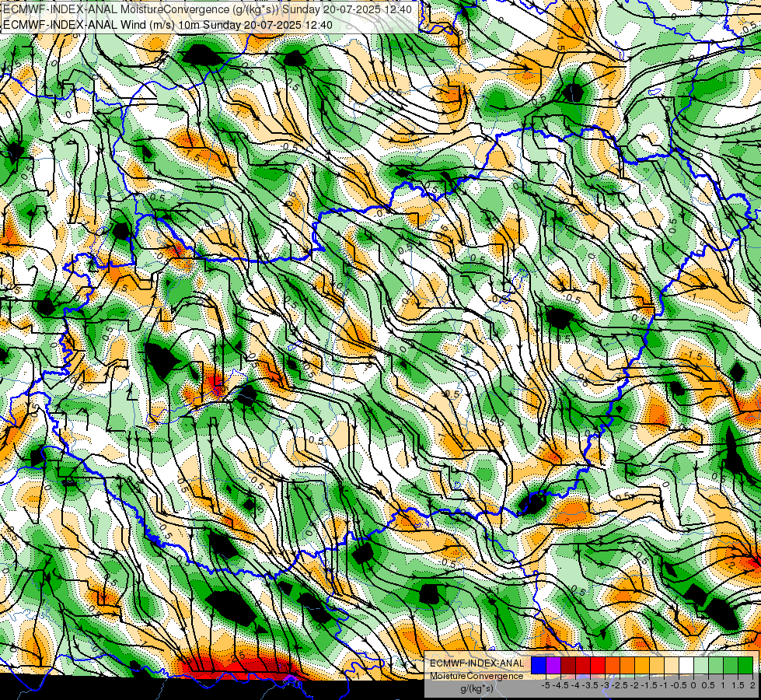Click the 2 tick label at the legend's end

point(752,685)
